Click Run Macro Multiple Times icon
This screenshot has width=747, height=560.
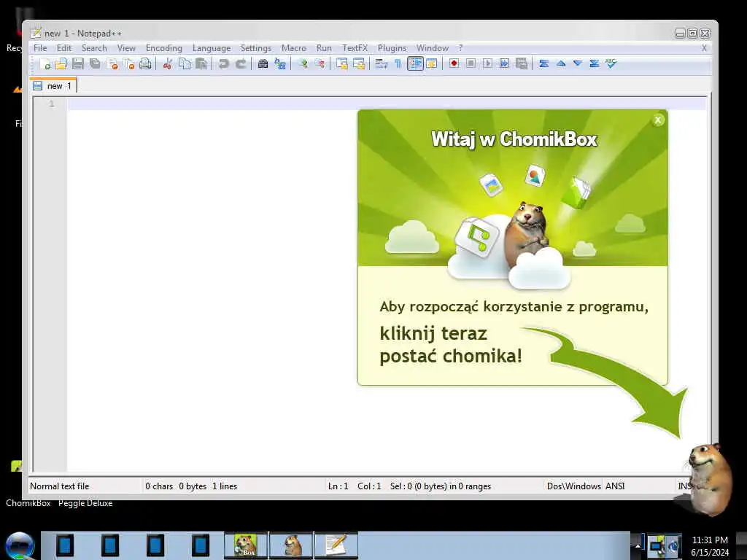pyautogui.click(x=504, y=63)
